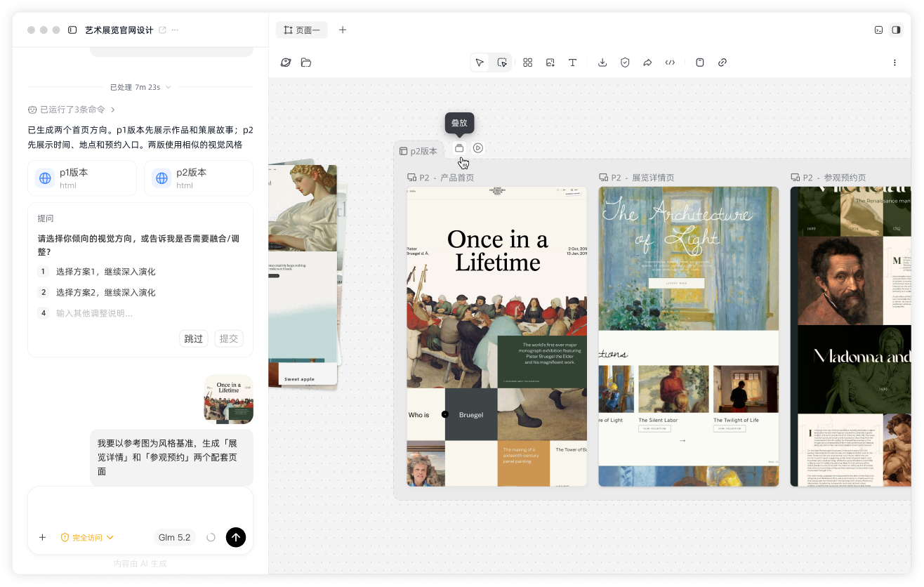
Task: Expand the 已处理 7m 23s details
Action: 140,87
